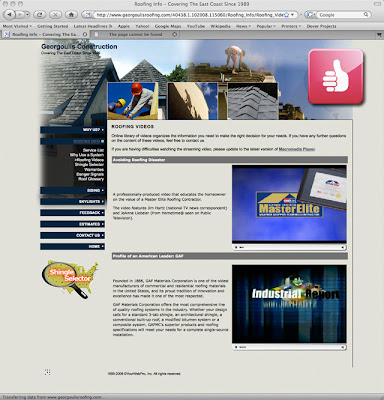Toggle sound on the Master Elite video
Viewport: 384px width, 400px height.
[x=342, y=247]
